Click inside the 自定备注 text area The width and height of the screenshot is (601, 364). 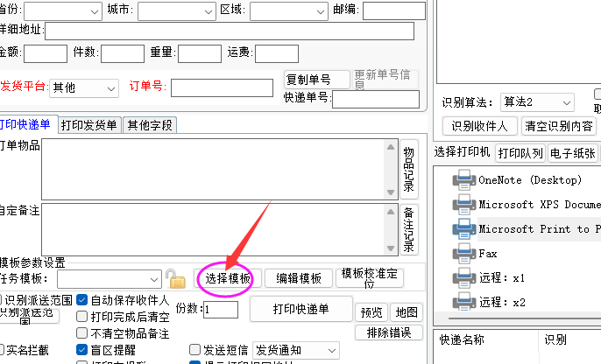tap(214, 229)
